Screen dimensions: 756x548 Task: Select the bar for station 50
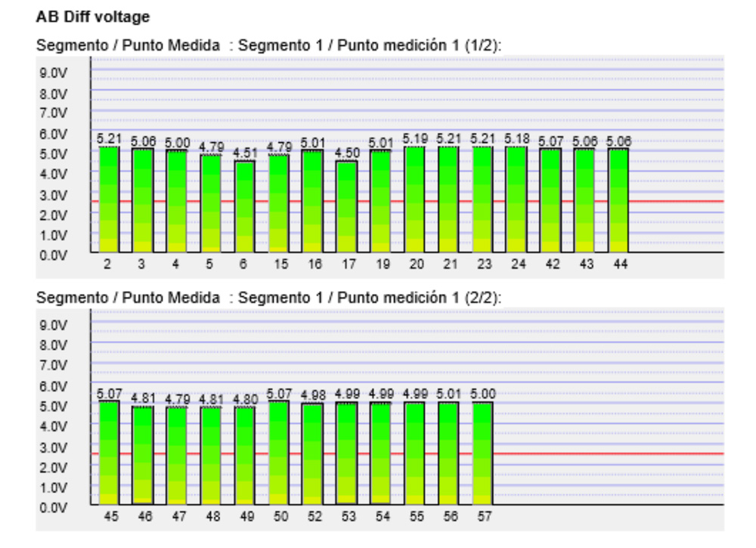(279, 453)
